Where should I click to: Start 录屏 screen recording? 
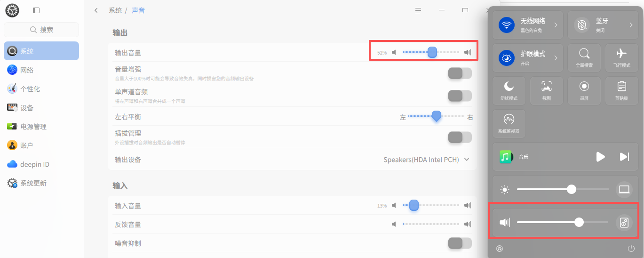click(584, 91)
